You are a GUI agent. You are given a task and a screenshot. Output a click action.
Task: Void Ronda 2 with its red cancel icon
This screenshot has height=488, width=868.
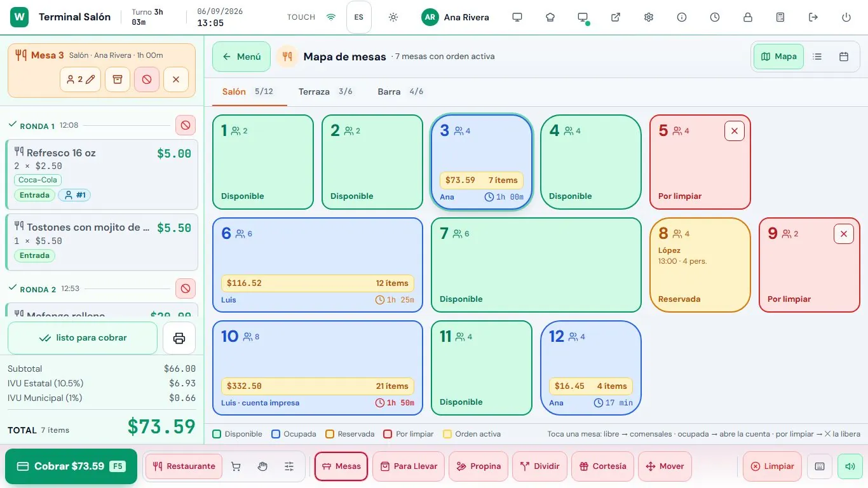click(x=186, y=288)
